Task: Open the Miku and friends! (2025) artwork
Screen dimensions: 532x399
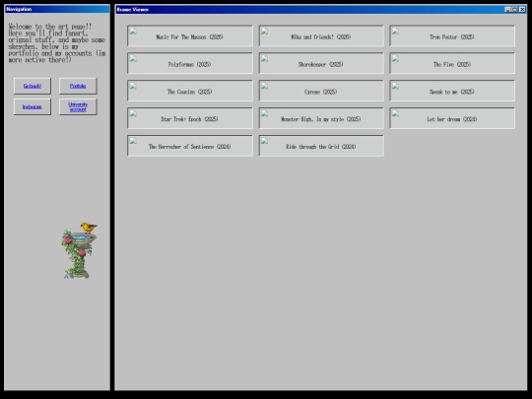Action: [x=321, y=36]
